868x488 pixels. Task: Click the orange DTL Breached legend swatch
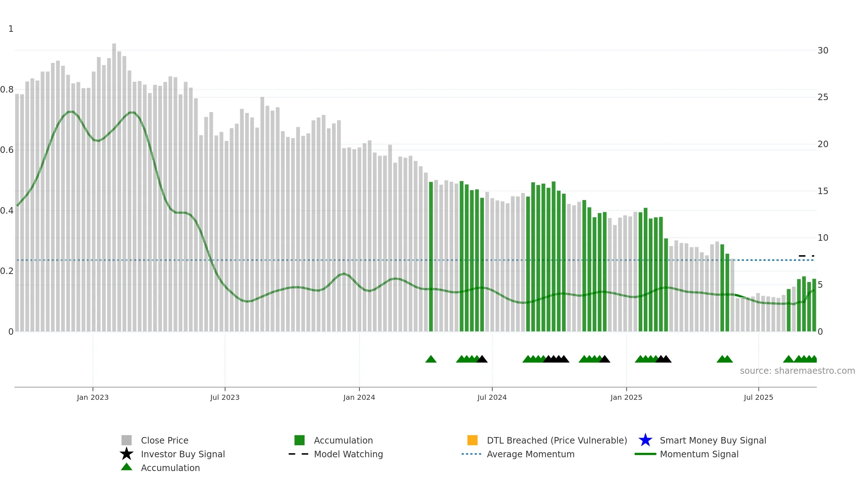click(x=472, y=440)
